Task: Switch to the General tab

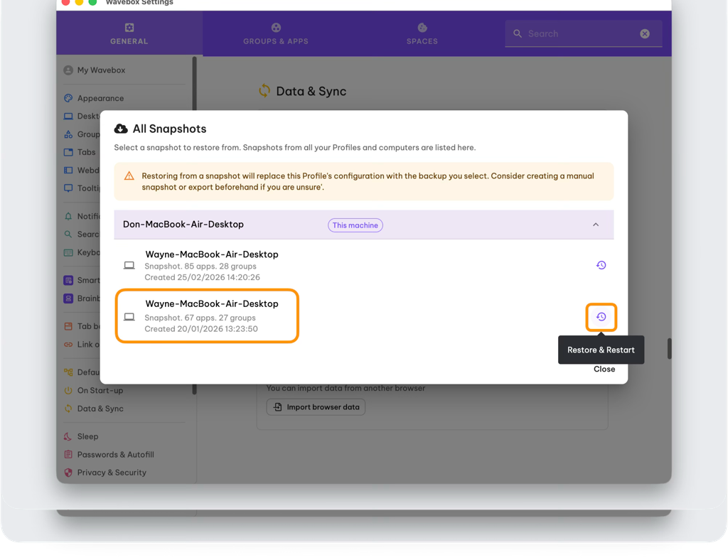Action: [x=129, y=33]
